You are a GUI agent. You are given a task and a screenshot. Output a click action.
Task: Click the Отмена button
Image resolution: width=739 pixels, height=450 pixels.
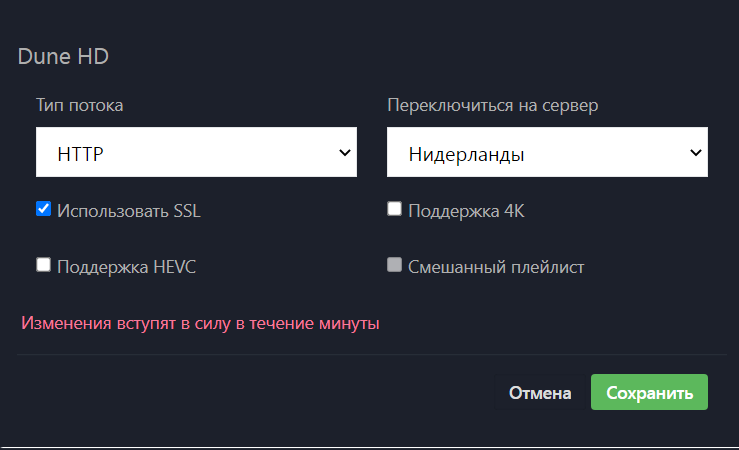pyautogui.click(x=540, y=393)
